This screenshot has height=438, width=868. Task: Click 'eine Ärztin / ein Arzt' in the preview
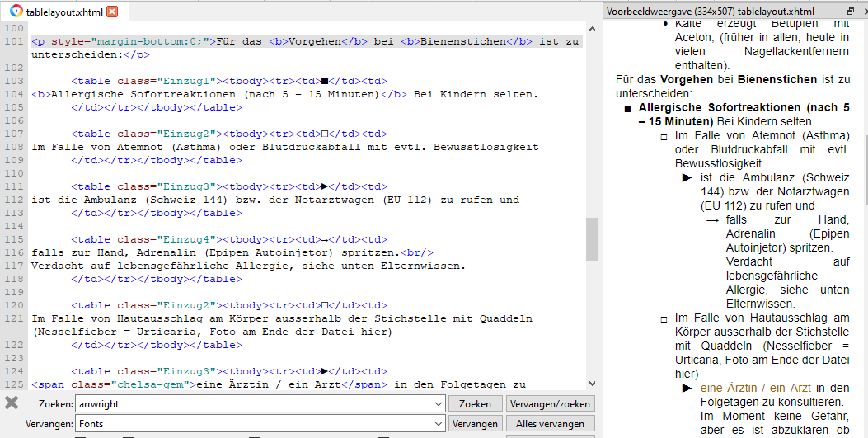[755, 388]
